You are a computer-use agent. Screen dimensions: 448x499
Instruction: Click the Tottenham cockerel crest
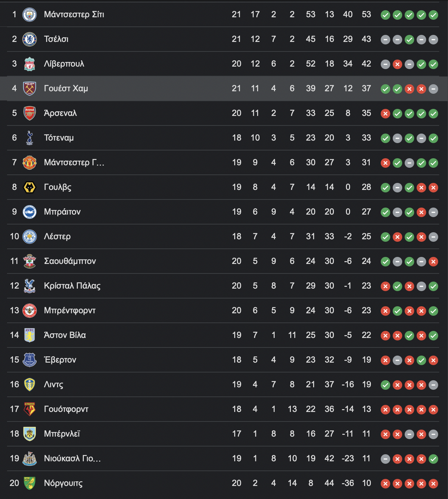29,138
